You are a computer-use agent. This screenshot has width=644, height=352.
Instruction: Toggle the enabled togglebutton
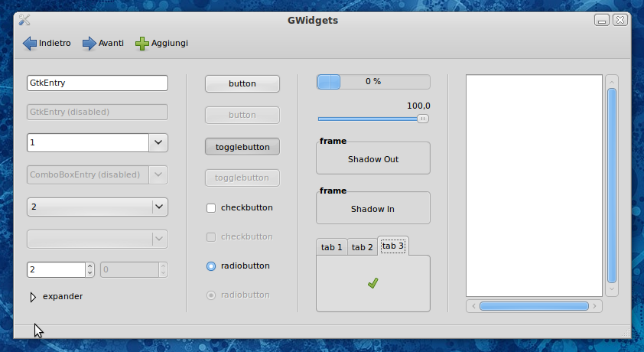pos(242,147)
